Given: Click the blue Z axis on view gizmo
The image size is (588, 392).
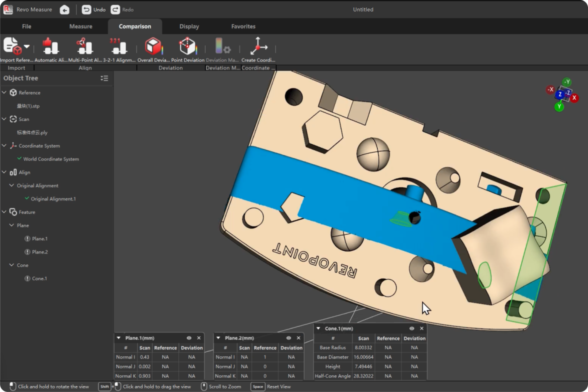Looking at the screenshot, I should click(x=560, y=94).
